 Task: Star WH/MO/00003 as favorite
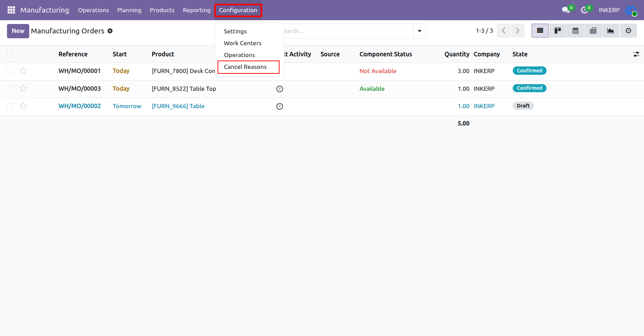[23, 88]
